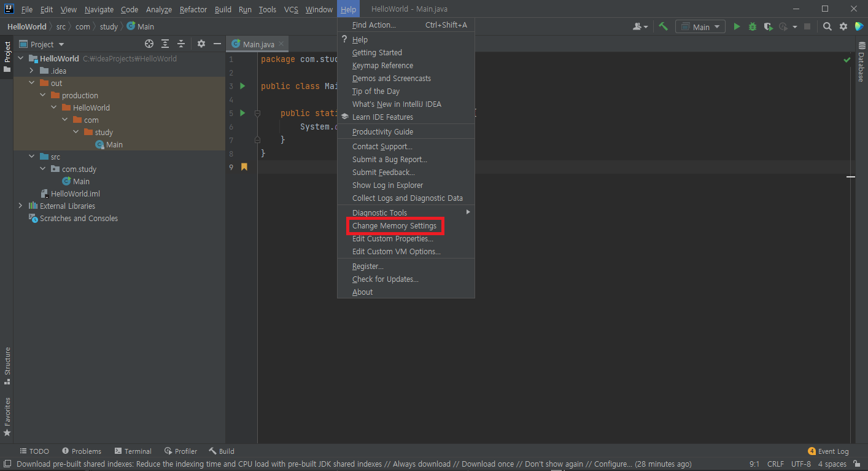The height and width of the screenshot is (471, 868).
Task: Start debugging with the bug icon
Action: pyautogui.click(x=753, y=26)
